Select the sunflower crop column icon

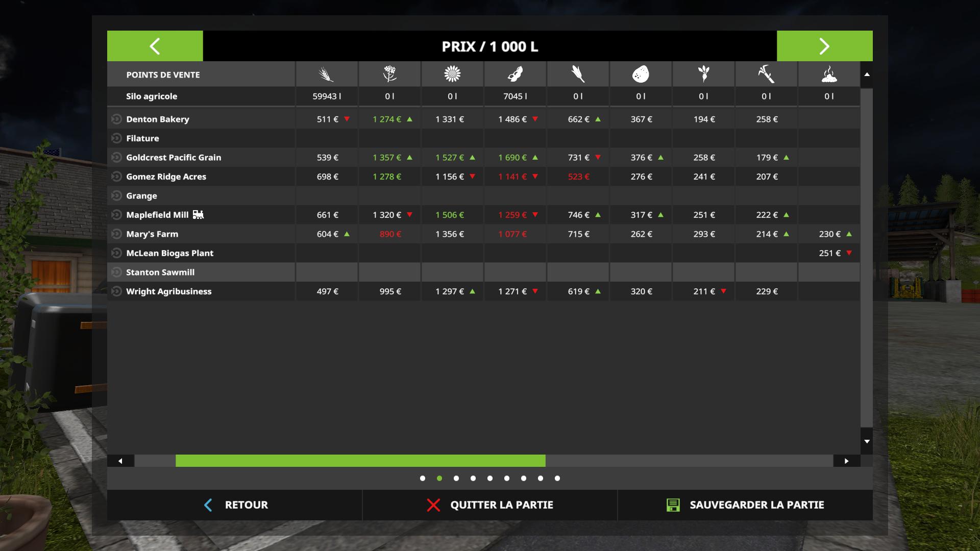tap(452, 74)
